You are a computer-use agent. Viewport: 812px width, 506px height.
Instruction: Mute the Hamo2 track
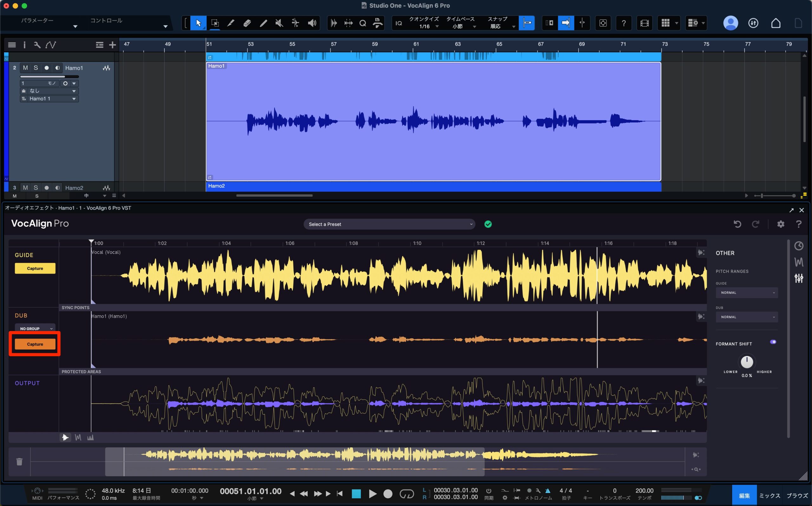(25, 187)
